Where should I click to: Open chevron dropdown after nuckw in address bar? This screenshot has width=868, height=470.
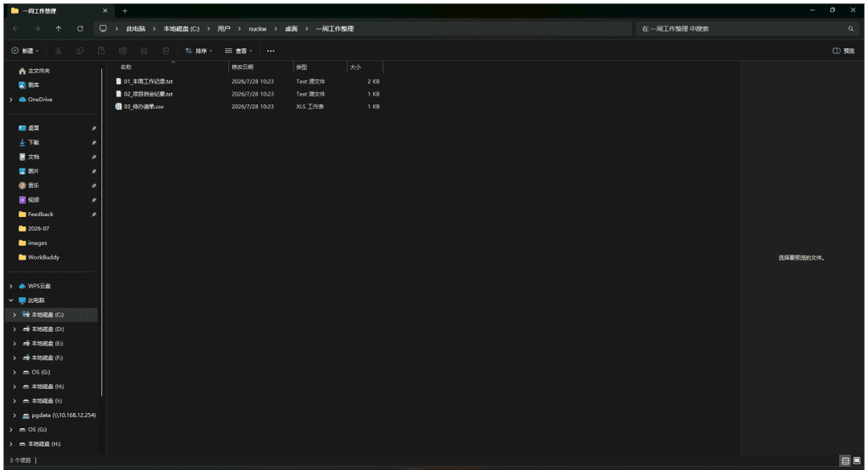pos(276,29)
